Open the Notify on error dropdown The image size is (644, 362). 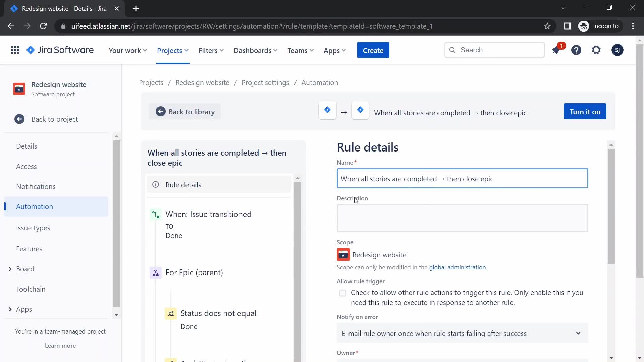462,333
